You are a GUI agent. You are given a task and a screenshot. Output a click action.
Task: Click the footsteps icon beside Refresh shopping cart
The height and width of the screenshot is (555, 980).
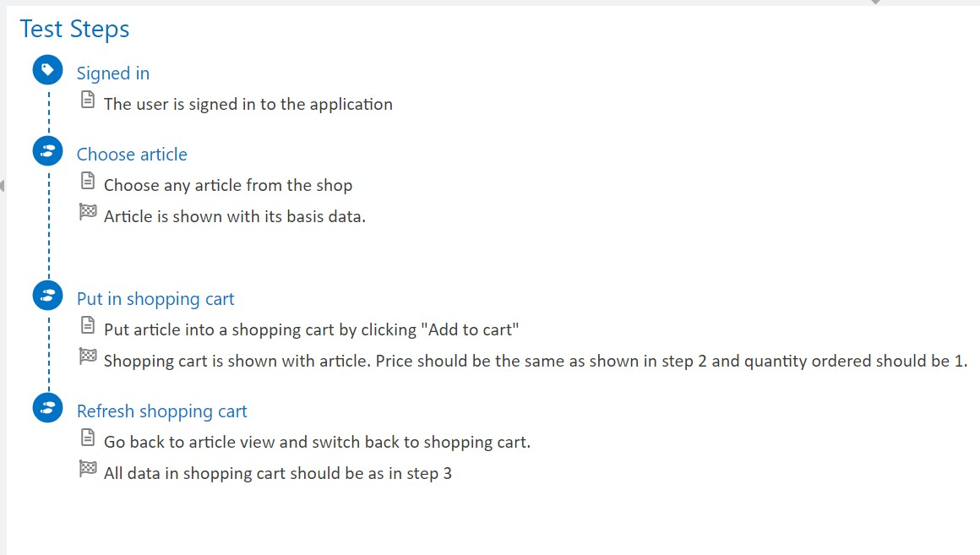coord(48,408)
